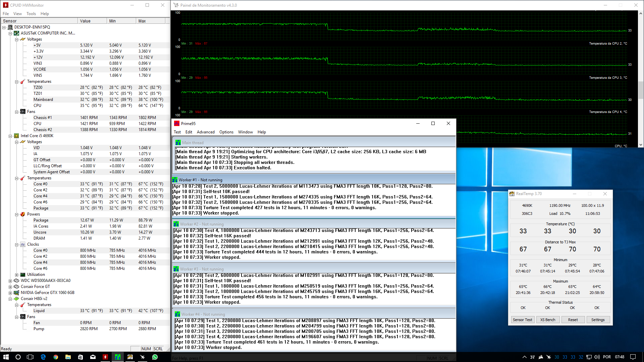Click Worker #1 window icon

175,180
